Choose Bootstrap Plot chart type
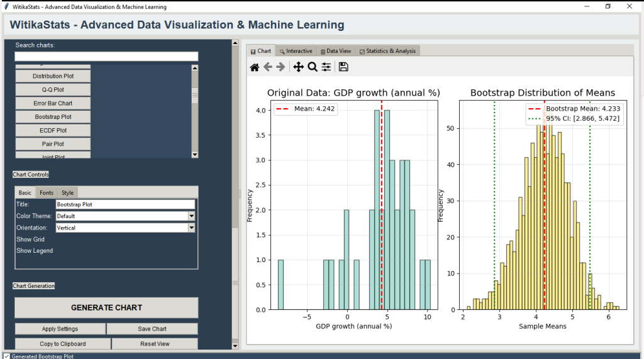This screenshot has width=644, height=359. [x=53, y=117]
